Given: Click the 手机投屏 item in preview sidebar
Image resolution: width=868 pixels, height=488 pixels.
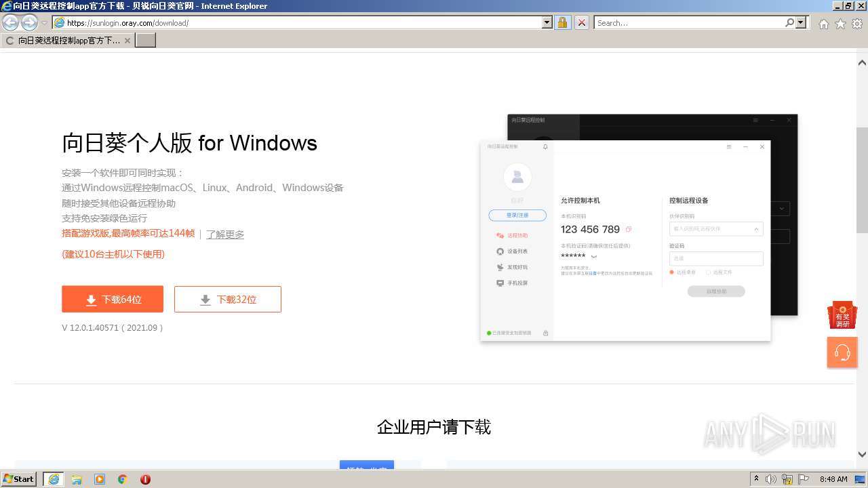Looking at the screenshot, I should 513,283.
